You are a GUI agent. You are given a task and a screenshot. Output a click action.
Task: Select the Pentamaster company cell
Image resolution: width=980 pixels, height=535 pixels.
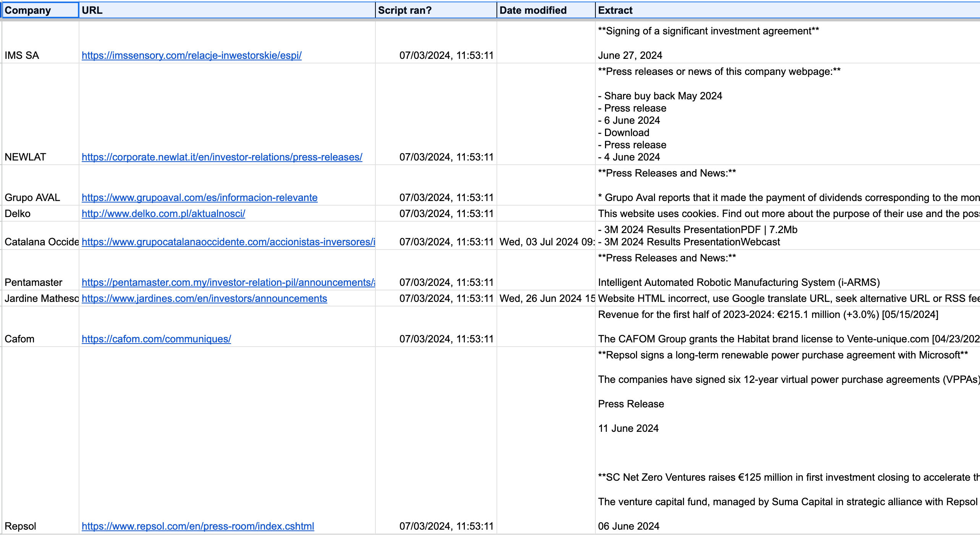point(40,270)
